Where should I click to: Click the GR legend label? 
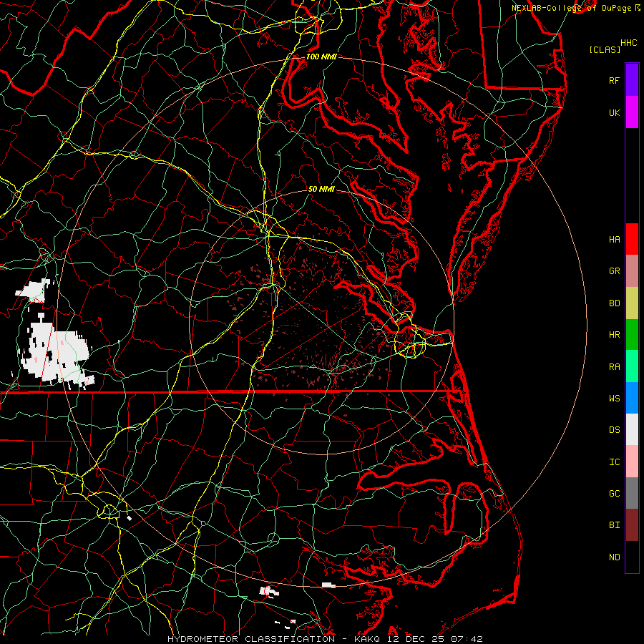614,271
